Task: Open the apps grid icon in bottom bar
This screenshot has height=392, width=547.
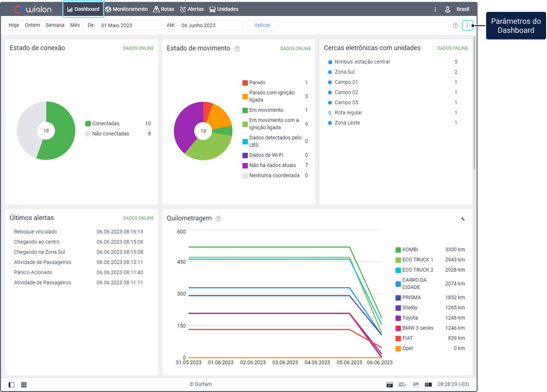Action: 24,384
